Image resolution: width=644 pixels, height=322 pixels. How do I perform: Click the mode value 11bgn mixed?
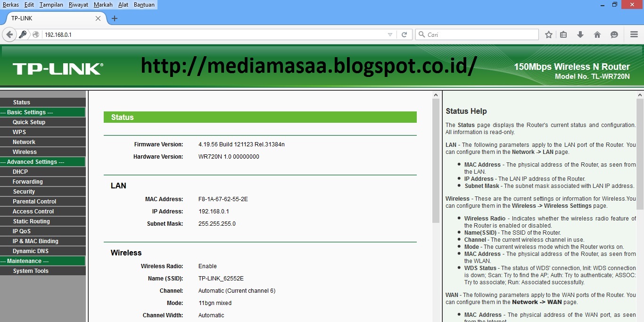[x=215, y=303]
